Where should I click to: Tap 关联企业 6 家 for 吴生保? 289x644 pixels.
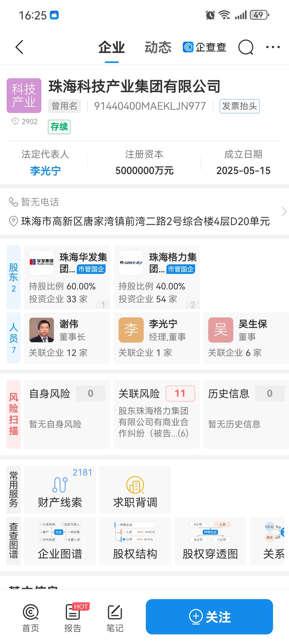(235, 353)
